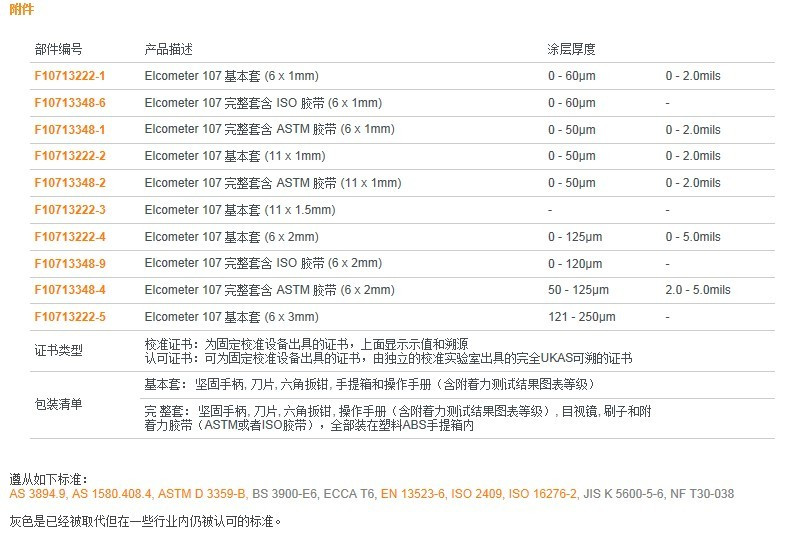Image resolution: width=808 pixels, height=533 pixels.
Task: Open the F10713222-2 part link
Action: (69, 156)
